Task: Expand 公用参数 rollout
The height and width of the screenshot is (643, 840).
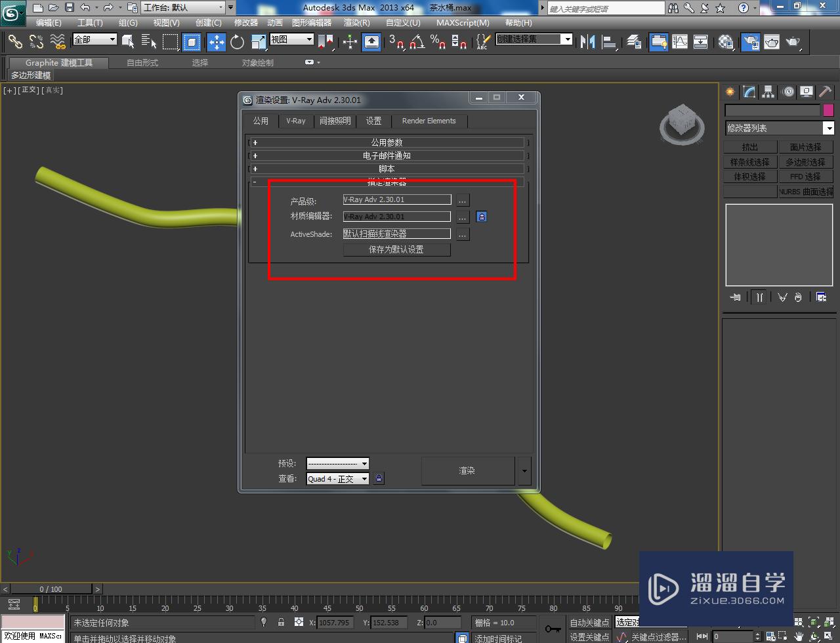Action: coord(387,142)
